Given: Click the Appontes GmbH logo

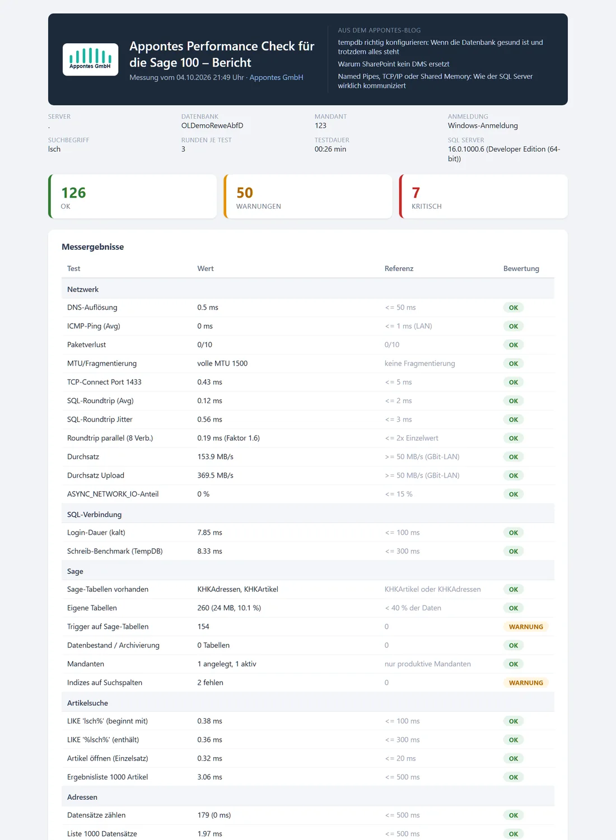Looking at the screenshot, I should [90, 59].
